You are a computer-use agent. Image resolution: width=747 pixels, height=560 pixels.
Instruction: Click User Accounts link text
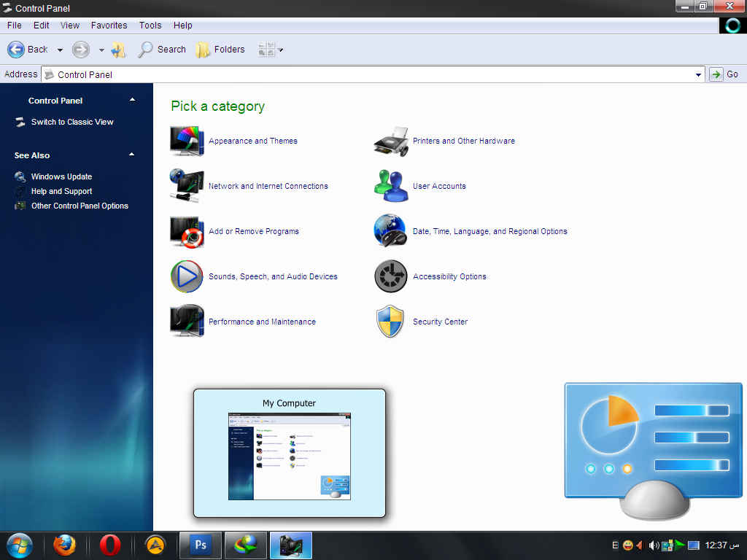(439, 186)
